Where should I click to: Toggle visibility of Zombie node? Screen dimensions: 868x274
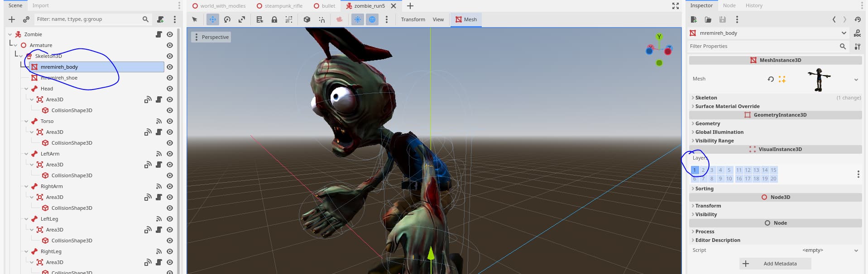[170, 34]
